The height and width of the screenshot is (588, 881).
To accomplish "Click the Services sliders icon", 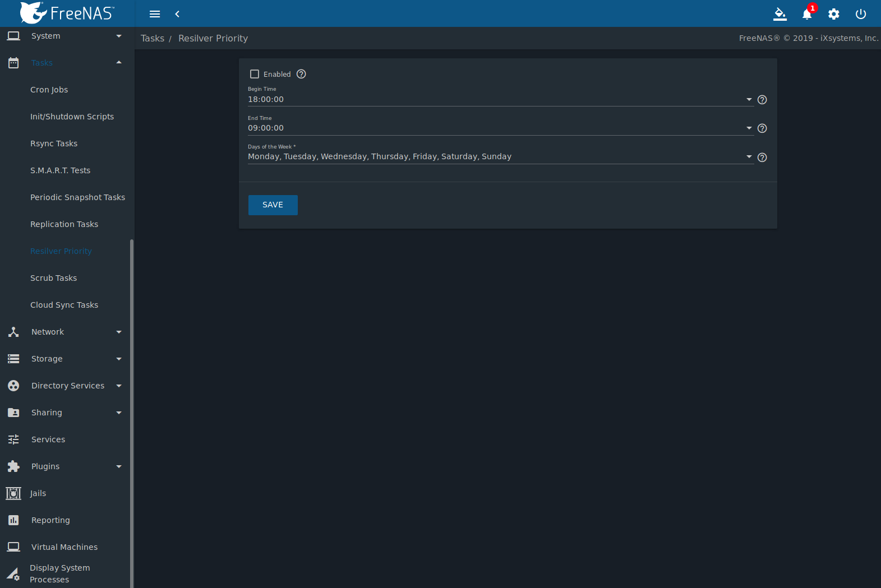I will click(13, 439).
